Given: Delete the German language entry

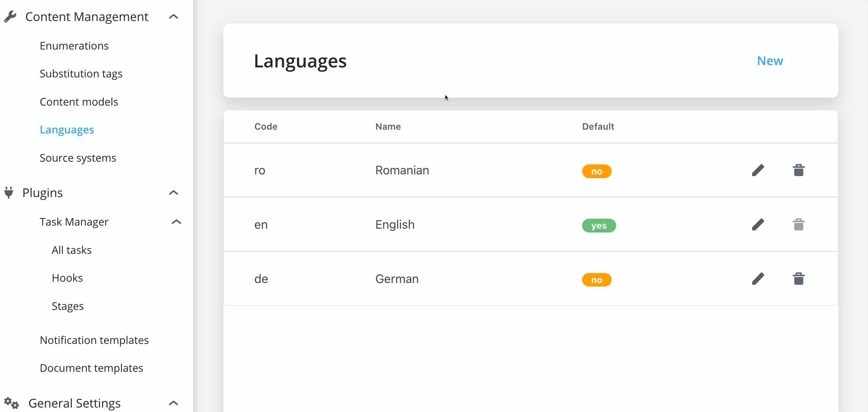Looking at the screenshot, I should pyautogui.click(x=799, y=279).
